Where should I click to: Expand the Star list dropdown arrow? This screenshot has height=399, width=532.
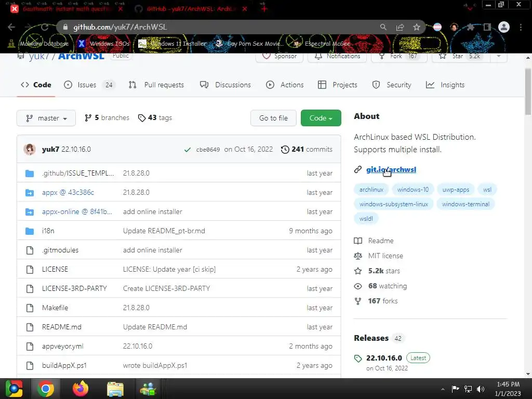(x=499, y=56)
